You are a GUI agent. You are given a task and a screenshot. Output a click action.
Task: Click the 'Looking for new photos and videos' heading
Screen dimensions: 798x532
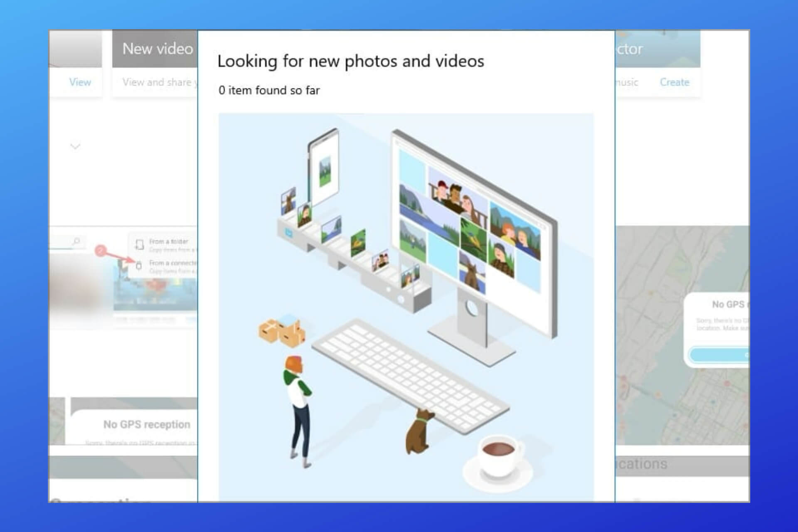click(x=351, y=61)
